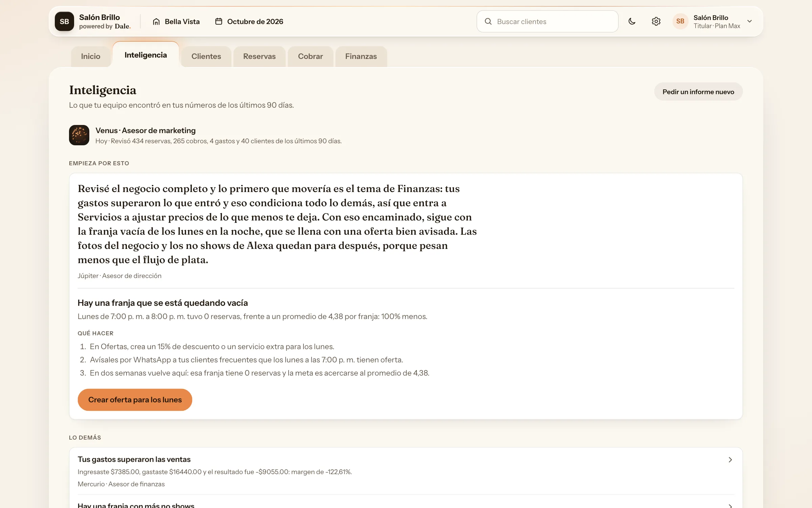The height and width of the screenshot is (508, 812).
Task: Focus the Buscar clientes search field
Action: pos(547,21)
